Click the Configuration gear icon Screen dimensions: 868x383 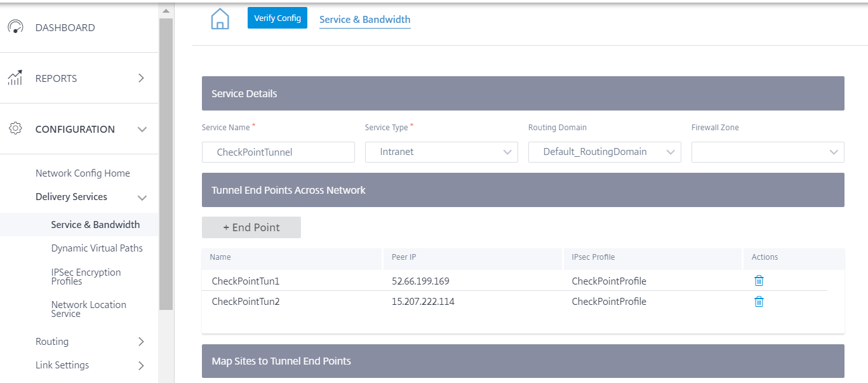pos(15,128)
